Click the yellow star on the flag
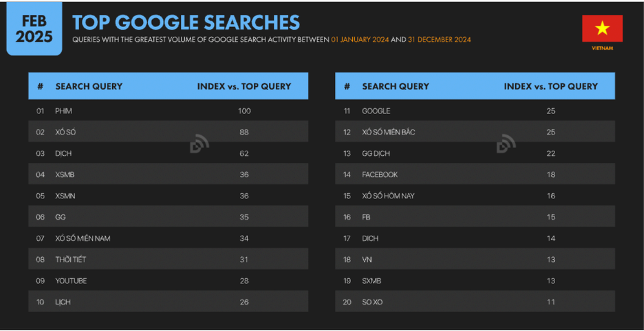This screenshot has height=331, width=644. [x=602, y=28]
